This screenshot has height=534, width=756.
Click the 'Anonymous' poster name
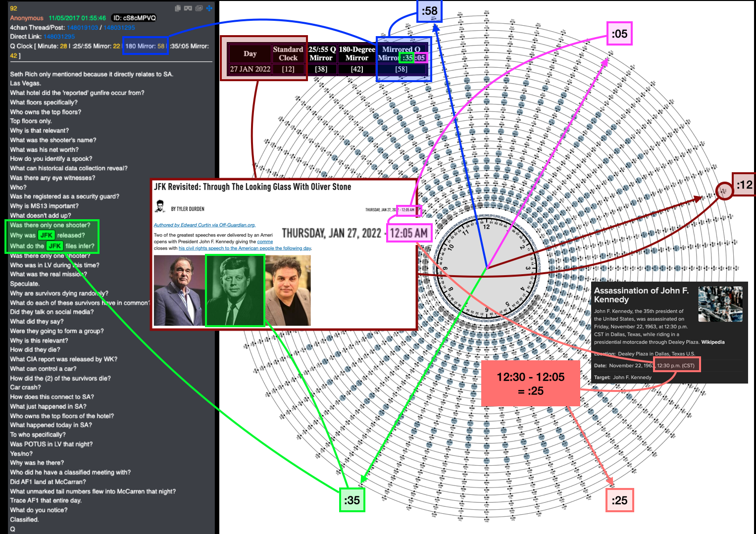coord(27,18)
